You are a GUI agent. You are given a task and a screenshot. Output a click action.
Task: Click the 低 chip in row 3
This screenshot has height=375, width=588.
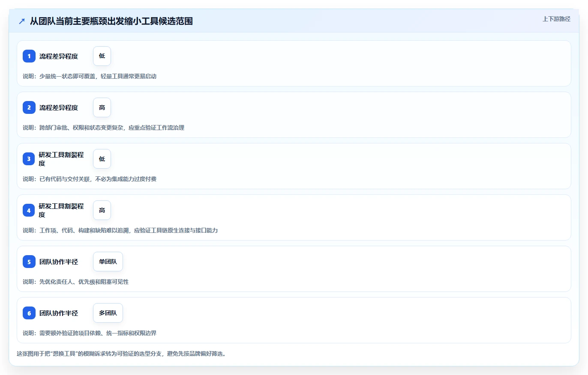click(102, 159)
